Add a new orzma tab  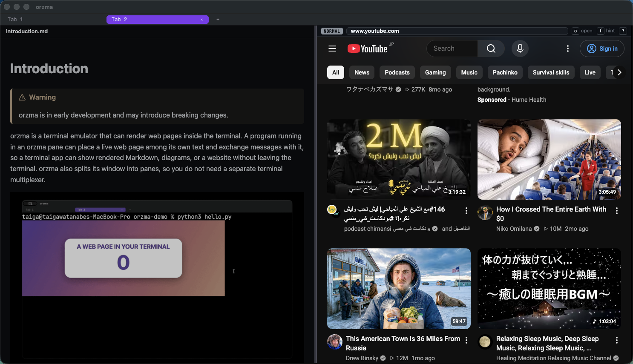218,20
